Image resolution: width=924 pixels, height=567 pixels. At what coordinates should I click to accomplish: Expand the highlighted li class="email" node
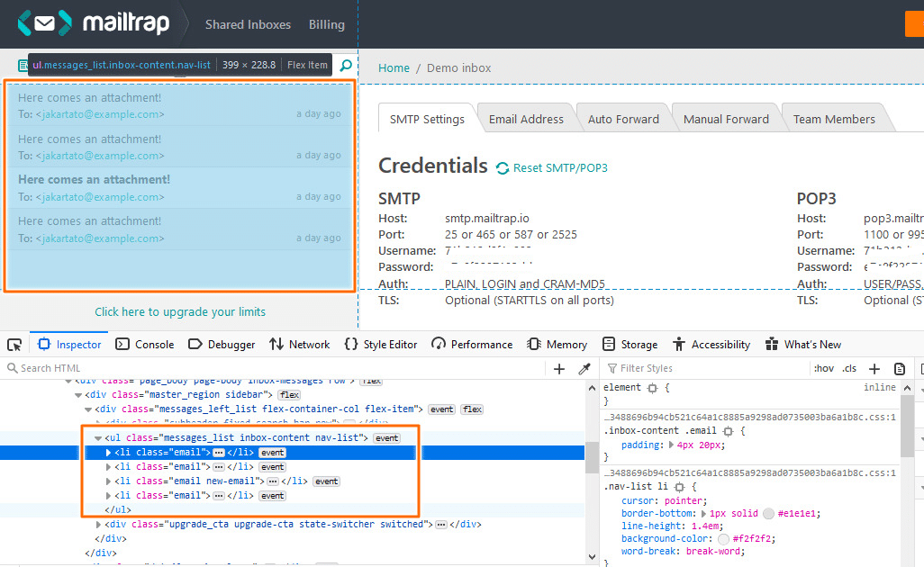click(107, 453)
